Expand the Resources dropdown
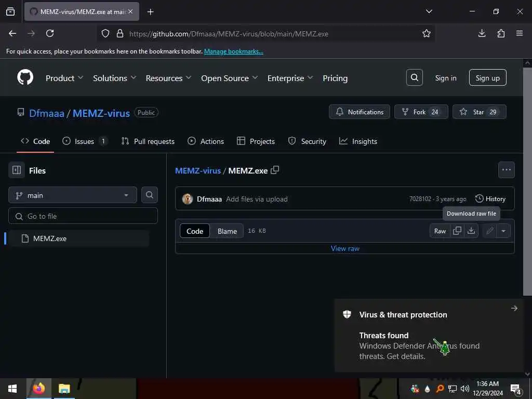This screenshot has height=399, width=532. pyautogui.click(x=168, y=78)
